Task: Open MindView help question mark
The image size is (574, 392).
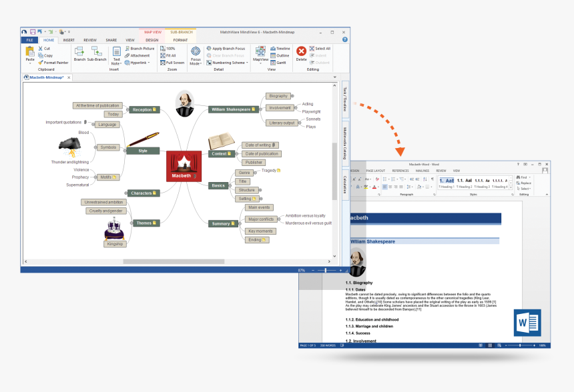Action: pyautogui.click(x=344, y=39)
